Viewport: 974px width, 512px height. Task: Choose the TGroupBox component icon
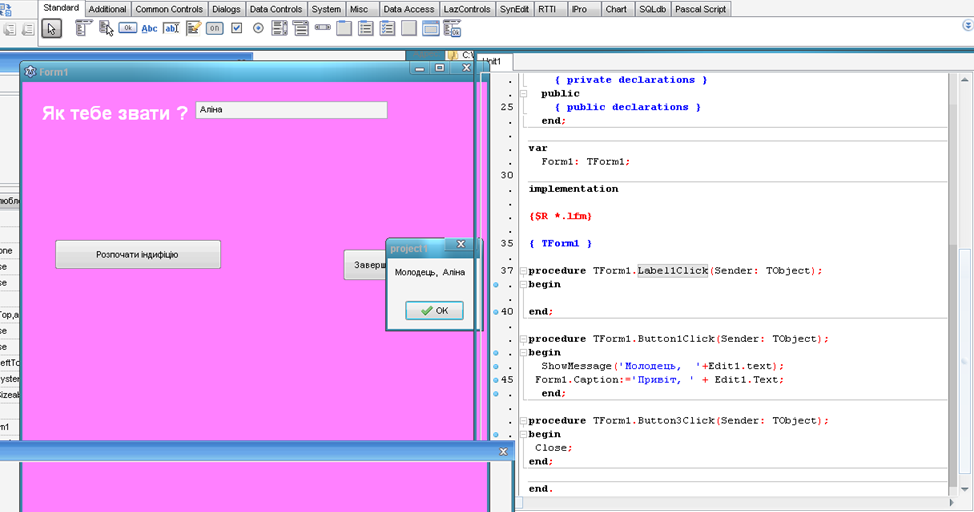[344, 28]
